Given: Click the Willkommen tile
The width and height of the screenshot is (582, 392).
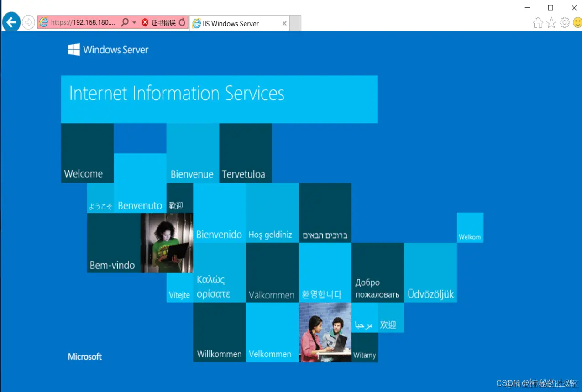Looking at the screenshot, I should [x=219, y=332].
